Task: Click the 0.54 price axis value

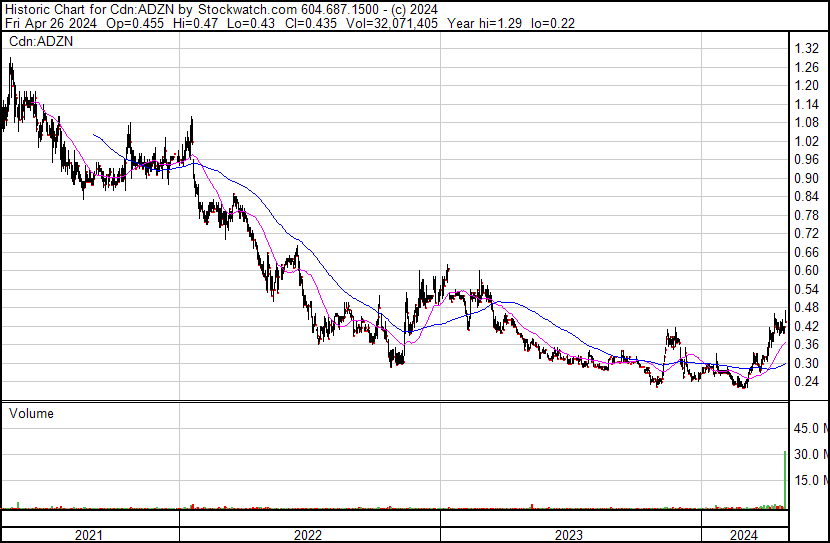Action: (807, 289)
